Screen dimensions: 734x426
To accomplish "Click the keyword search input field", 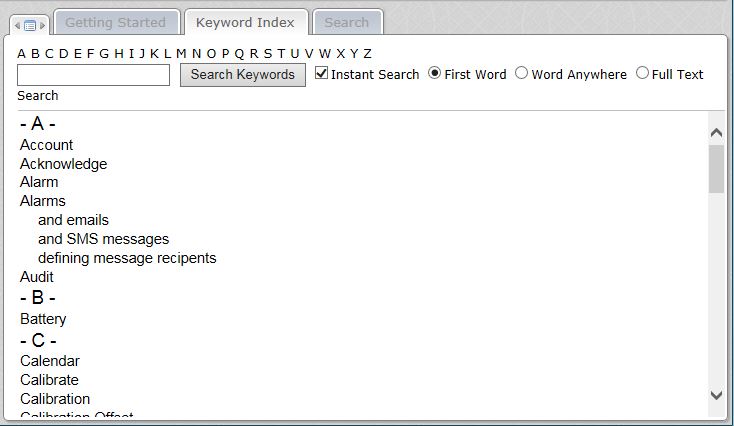I will point(93,75).
